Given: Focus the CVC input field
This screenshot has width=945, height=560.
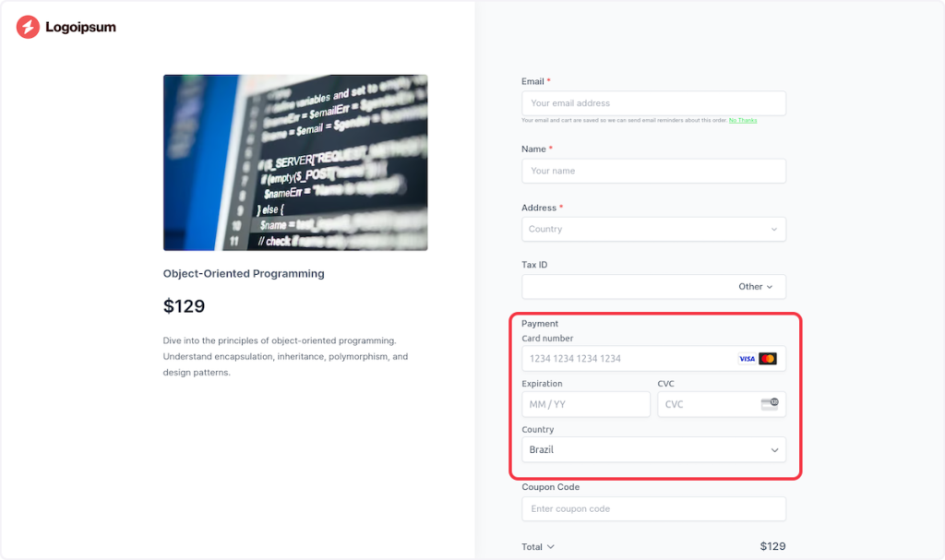Looking at the screenshot, I should tap(706, 404).
